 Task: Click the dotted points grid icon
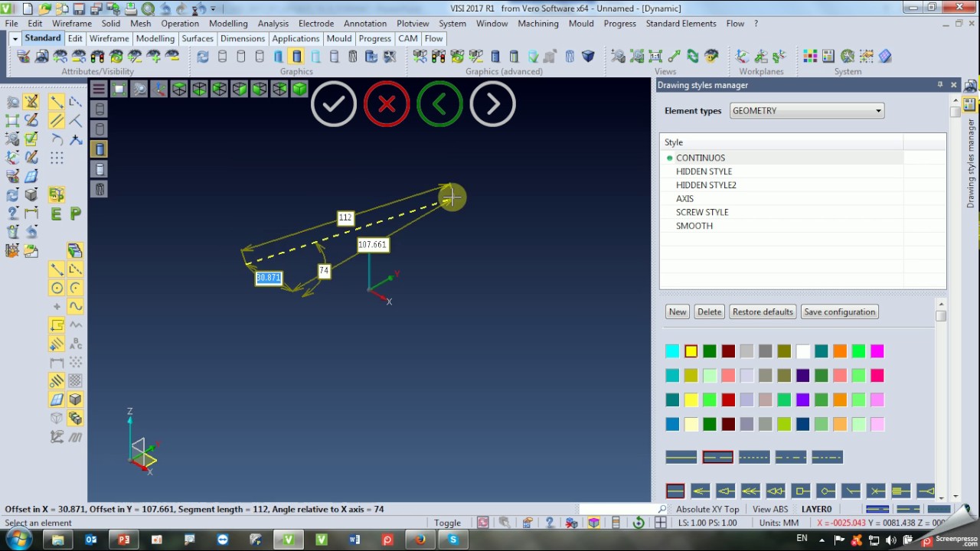[x=57, y=158]
